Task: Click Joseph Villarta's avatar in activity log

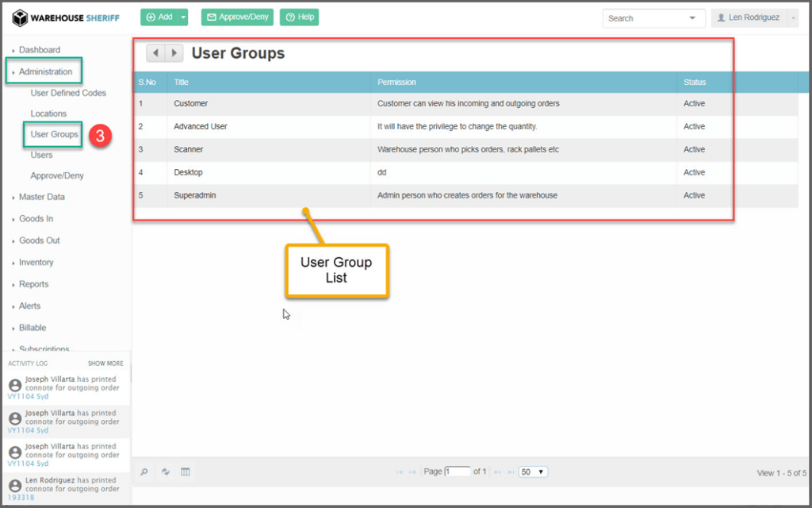Action: click(14, 385)
